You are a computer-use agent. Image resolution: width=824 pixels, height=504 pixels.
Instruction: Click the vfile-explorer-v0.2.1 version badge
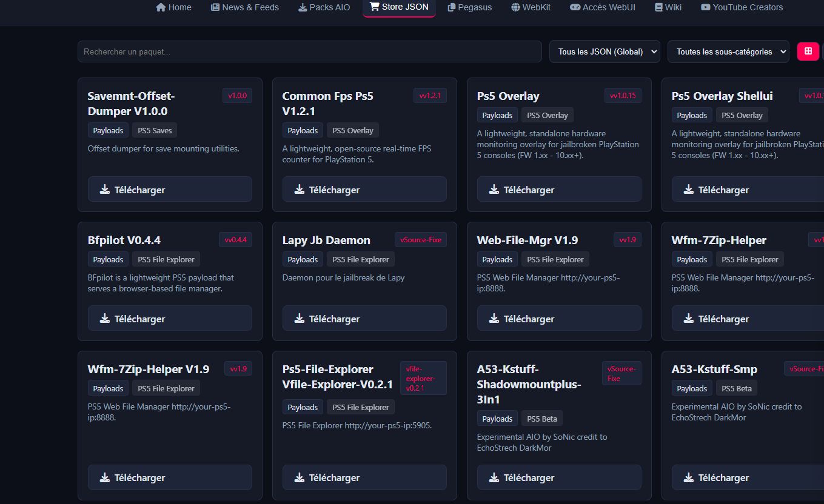tap(423, 378)
